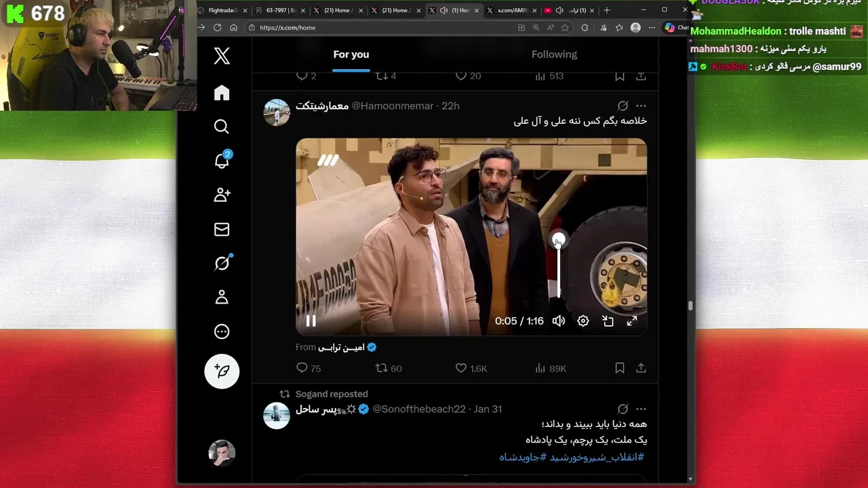Open the Home icon in X sidebar
The height and width of the screenshot is (488, 868).
(x=222, y=93)
